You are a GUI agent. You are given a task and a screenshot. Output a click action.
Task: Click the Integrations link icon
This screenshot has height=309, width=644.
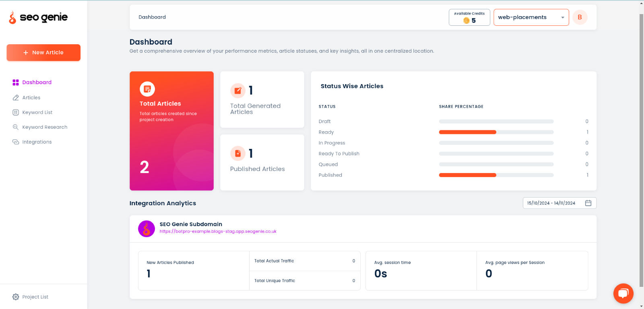pos(16,142)
